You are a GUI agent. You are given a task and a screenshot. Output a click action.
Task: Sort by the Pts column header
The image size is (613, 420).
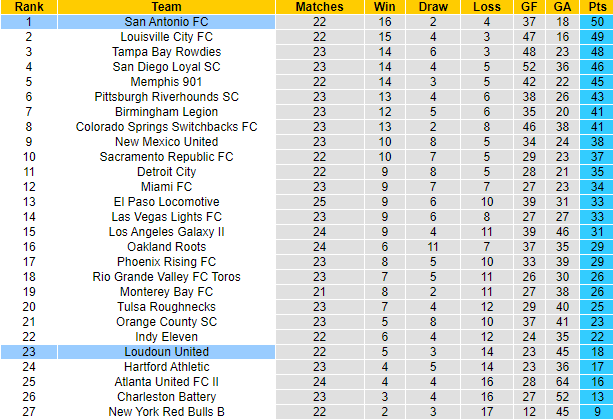point(596,6)
